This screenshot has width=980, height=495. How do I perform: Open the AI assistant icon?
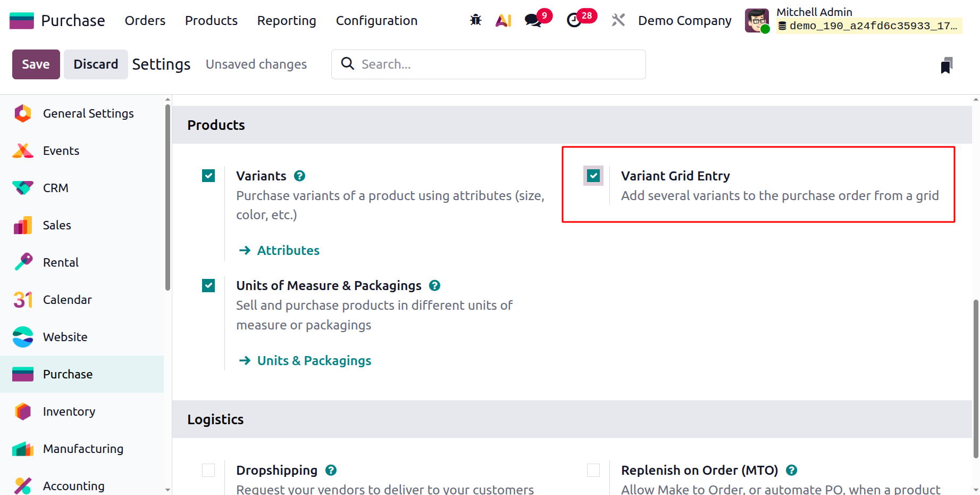tap(503, 20)
